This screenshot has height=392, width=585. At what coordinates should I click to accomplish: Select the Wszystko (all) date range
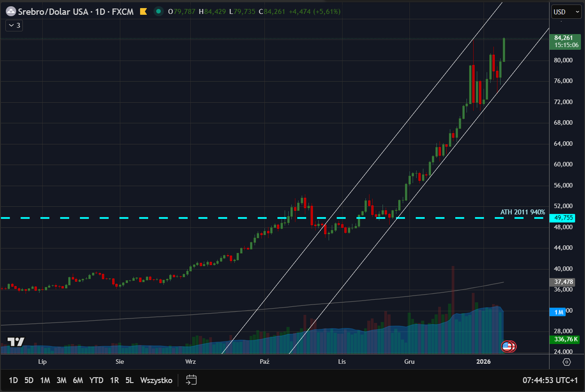156,380
